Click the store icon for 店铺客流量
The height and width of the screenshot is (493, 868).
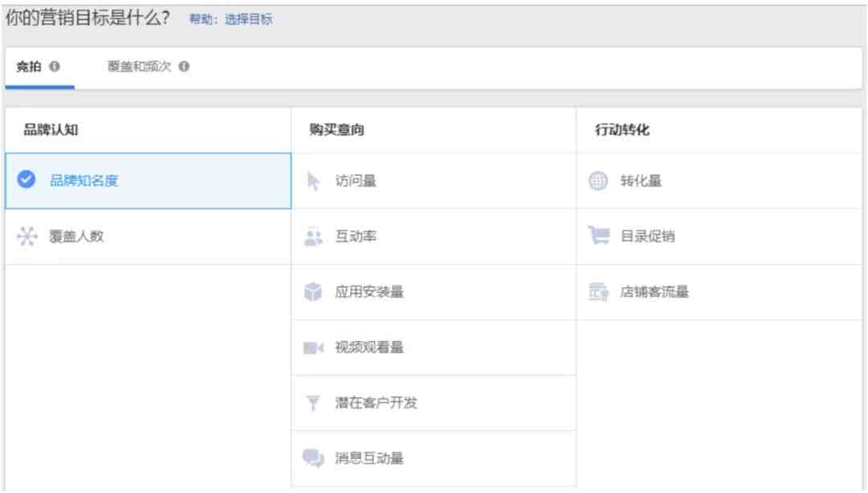pyautogui.click(x=599, y=291)
